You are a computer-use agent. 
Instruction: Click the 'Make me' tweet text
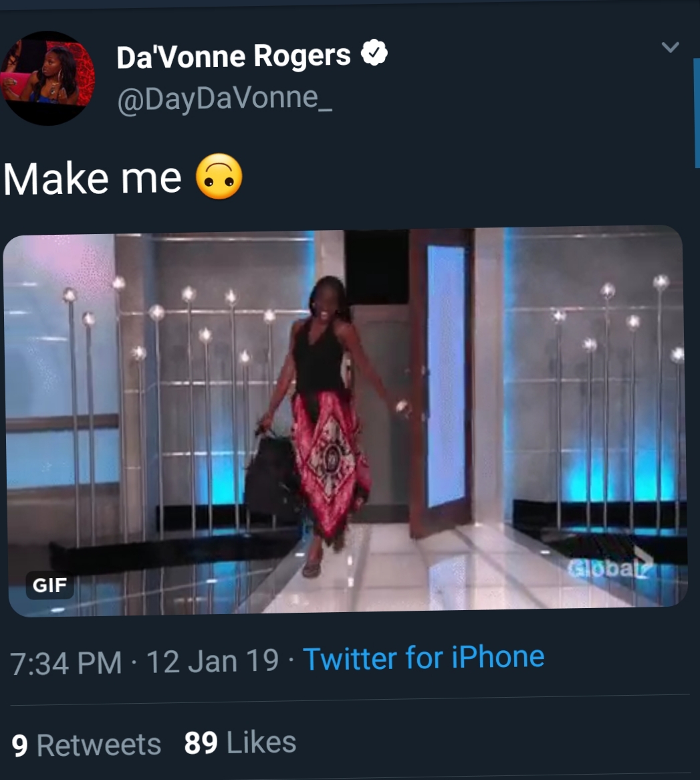[x=92, y=179]
